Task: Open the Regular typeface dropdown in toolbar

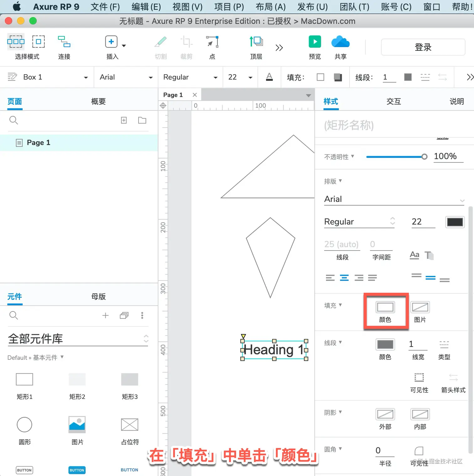Action: [x=215, y=77]
